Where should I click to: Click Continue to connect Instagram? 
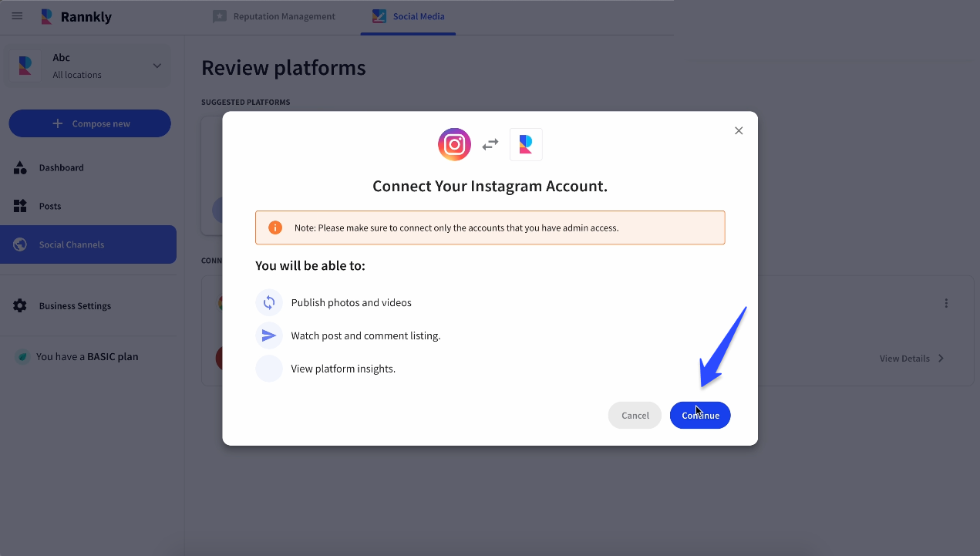pos(700,415)
